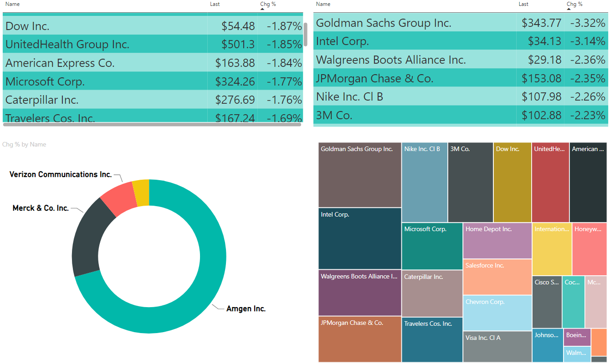
Task: Select Caterpillar Inc. name in the left table
Action: [x=42, y=100]
